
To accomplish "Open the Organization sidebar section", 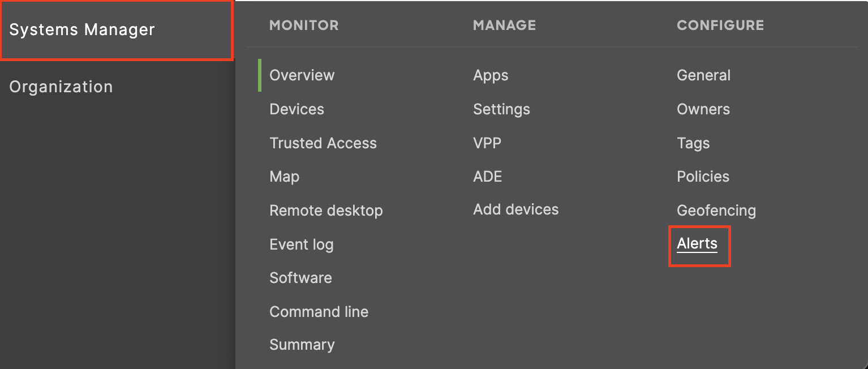I will (x=61, y=87).
